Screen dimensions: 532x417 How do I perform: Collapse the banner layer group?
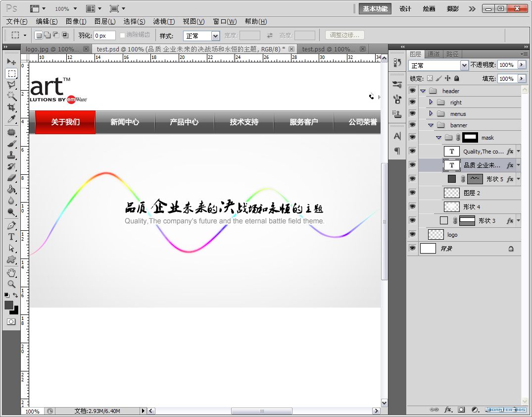point(431,125)
